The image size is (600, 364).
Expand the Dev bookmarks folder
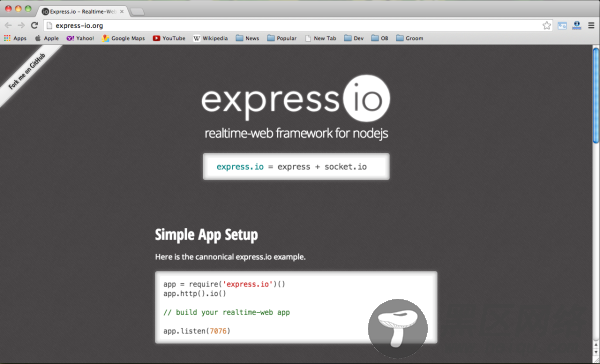[x=354, y=38]
